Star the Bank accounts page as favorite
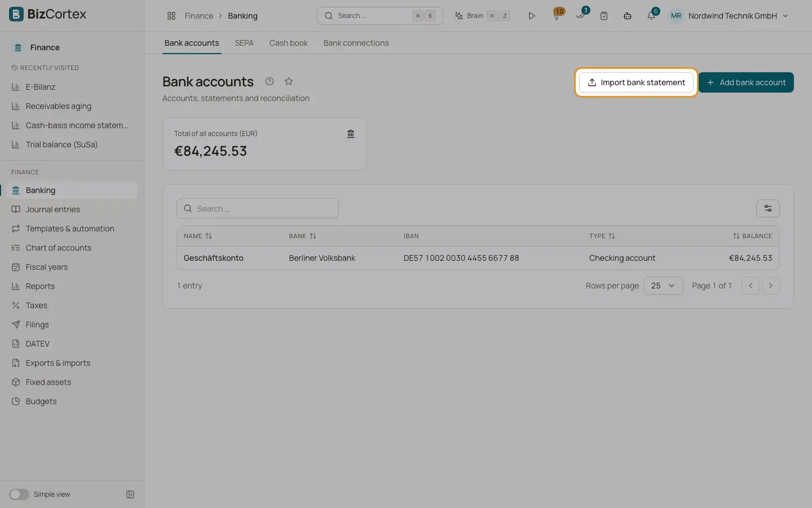This screenshot has width=812, height=508. [x=289, y=81]
